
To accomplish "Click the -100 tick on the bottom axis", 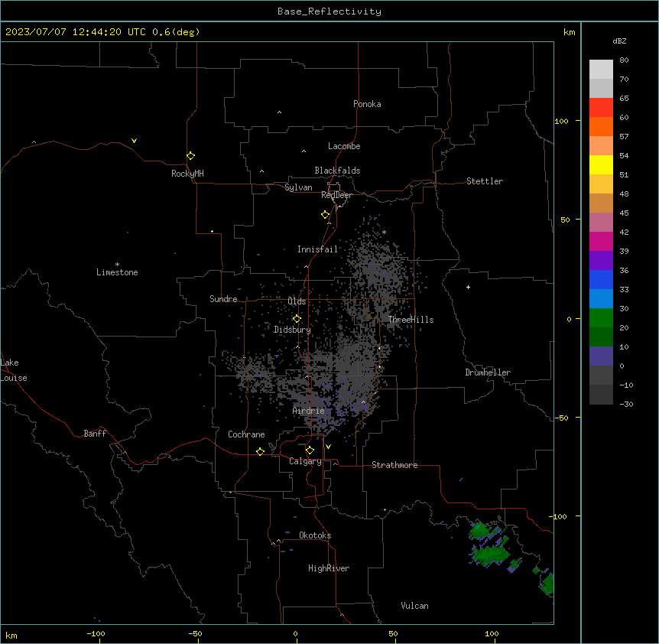I will pos(96,633).
